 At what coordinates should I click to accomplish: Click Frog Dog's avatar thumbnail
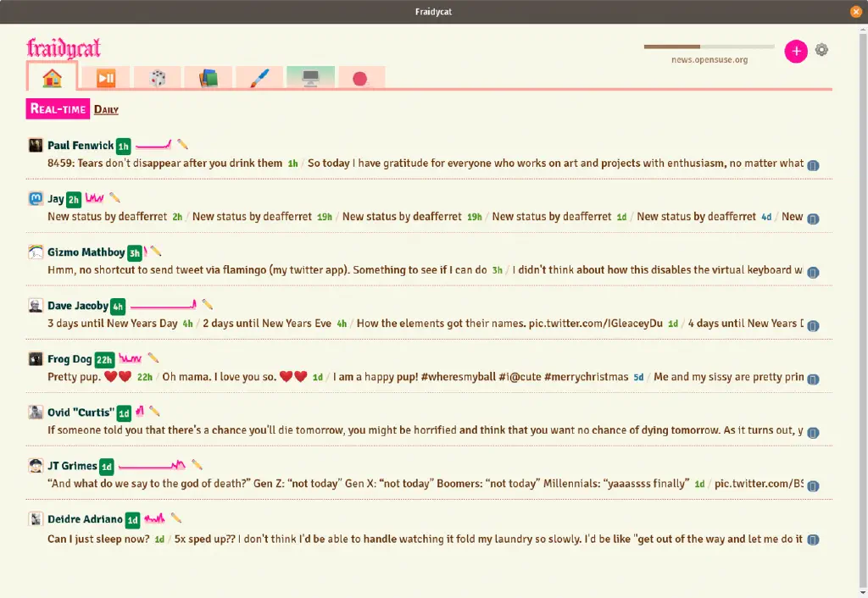click(x=36, y=358)
